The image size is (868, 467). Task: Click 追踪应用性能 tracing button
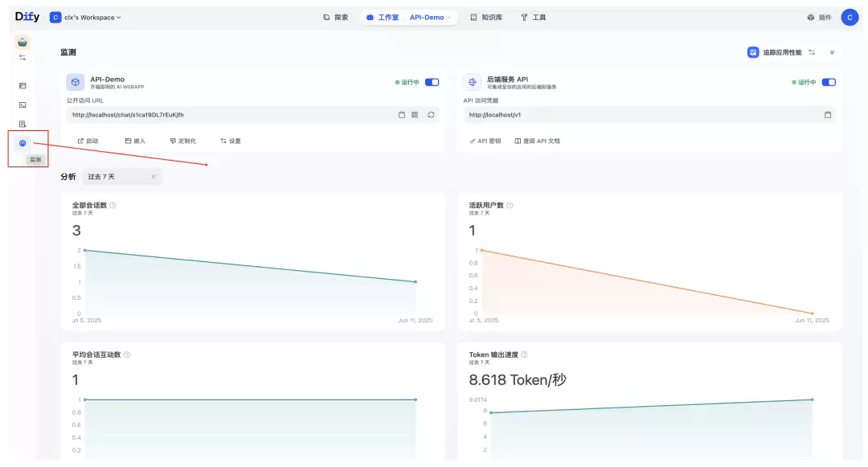click(x=774, y=52)
